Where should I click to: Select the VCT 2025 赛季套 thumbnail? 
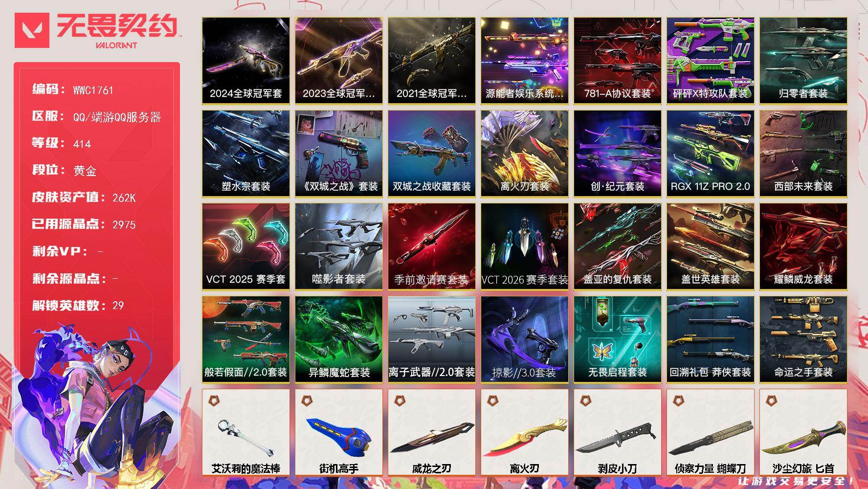click(246, 246)
